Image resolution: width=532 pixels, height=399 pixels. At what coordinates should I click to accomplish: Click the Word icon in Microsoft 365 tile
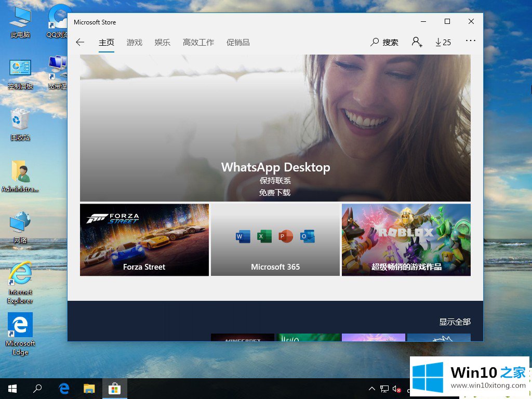pyautogui.click(x=243, y=236)
